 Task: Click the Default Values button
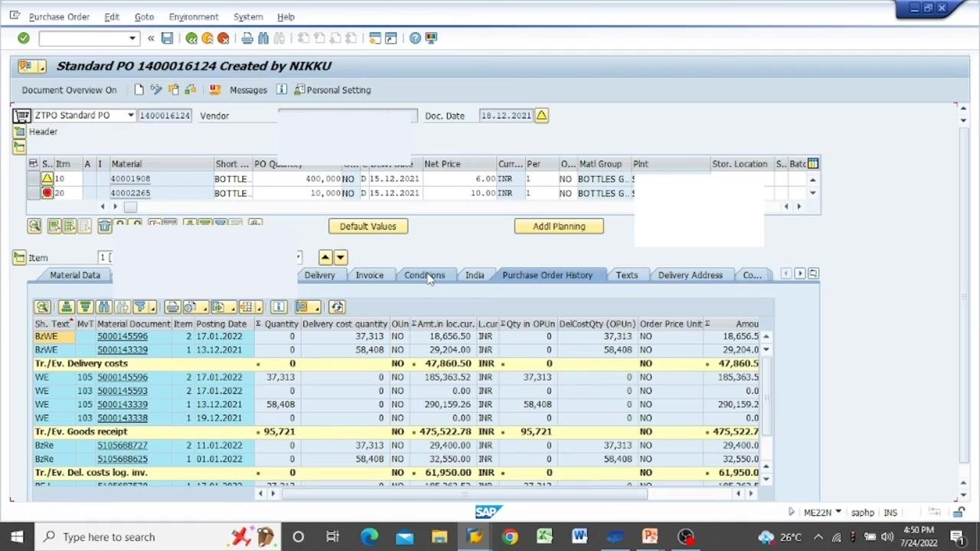368,227
